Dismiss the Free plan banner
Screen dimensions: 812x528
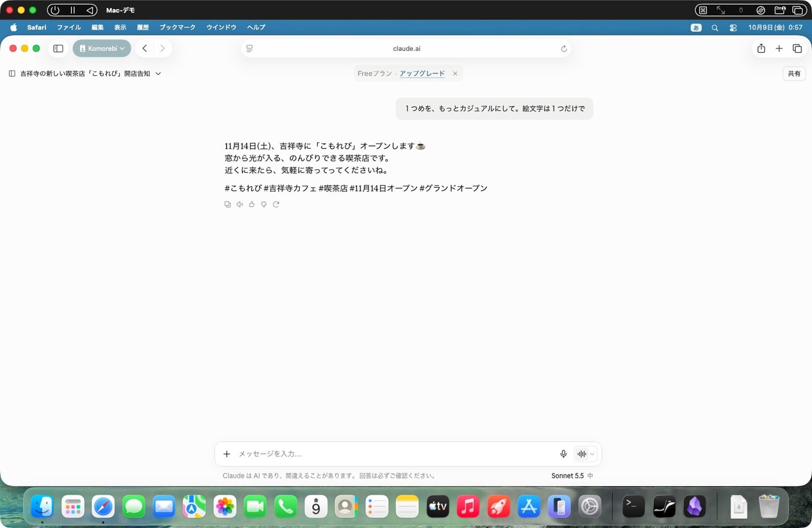click(x=455, y=74)
